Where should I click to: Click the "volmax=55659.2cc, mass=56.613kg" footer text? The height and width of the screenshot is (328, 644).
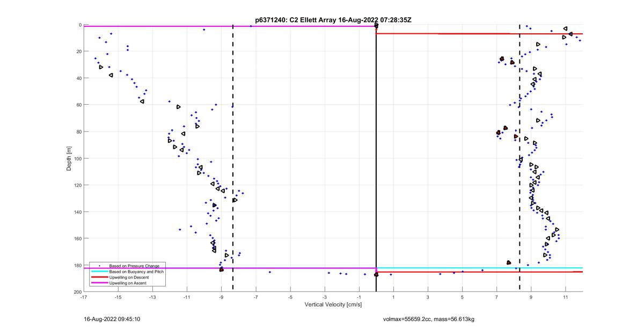tap(429, 319)
